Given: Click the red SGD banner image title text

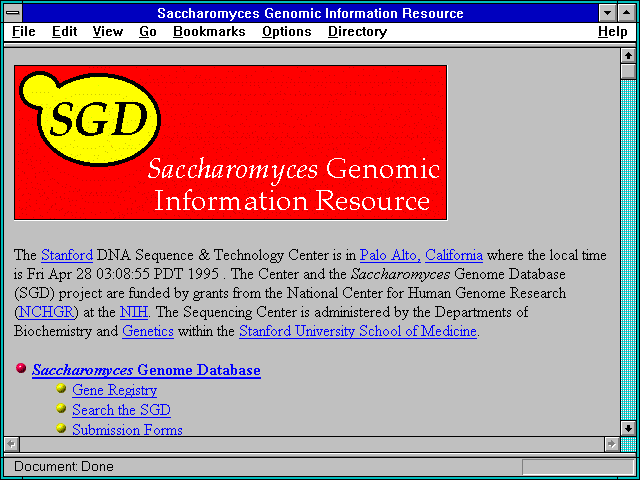Looking at the screenshot, I should tap(293, 184).
